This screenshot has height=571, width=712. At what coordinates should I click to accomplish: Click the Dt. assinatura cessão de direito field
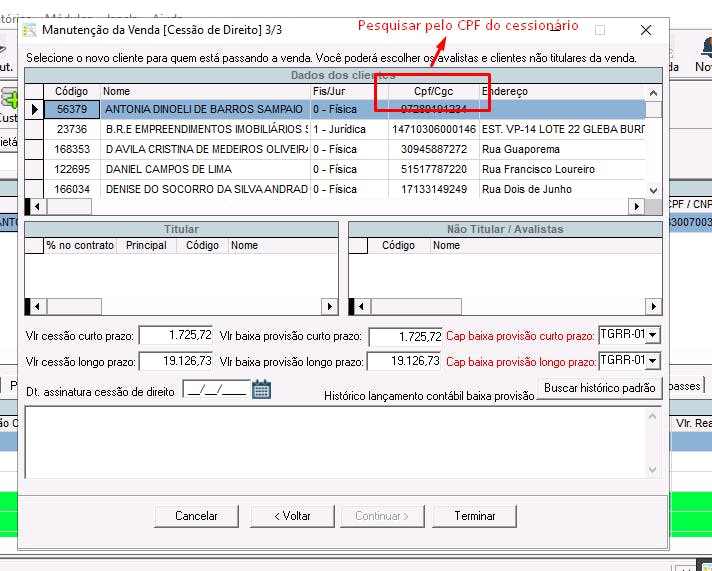click(217, 390)
